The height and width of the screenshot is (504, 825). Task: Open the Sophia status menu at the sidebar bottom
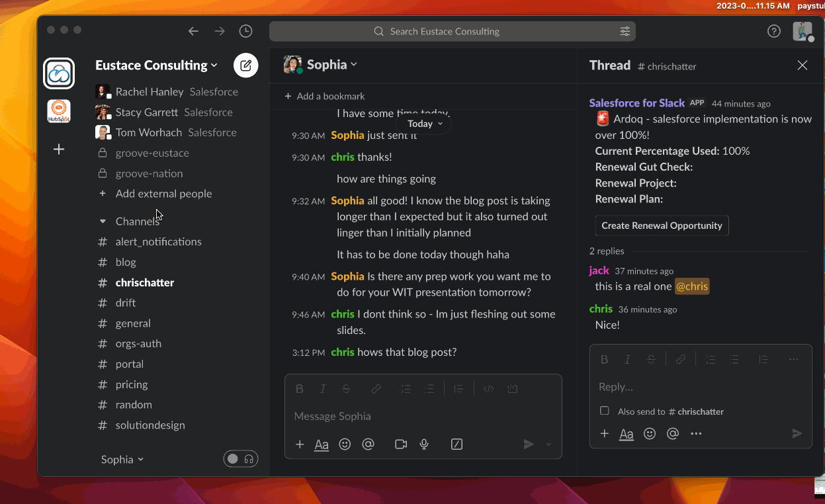tap(122, 459)
